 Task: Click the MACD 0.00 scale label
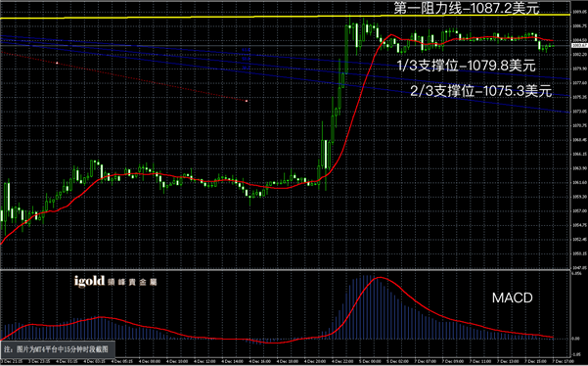click(x=575, y=339)
